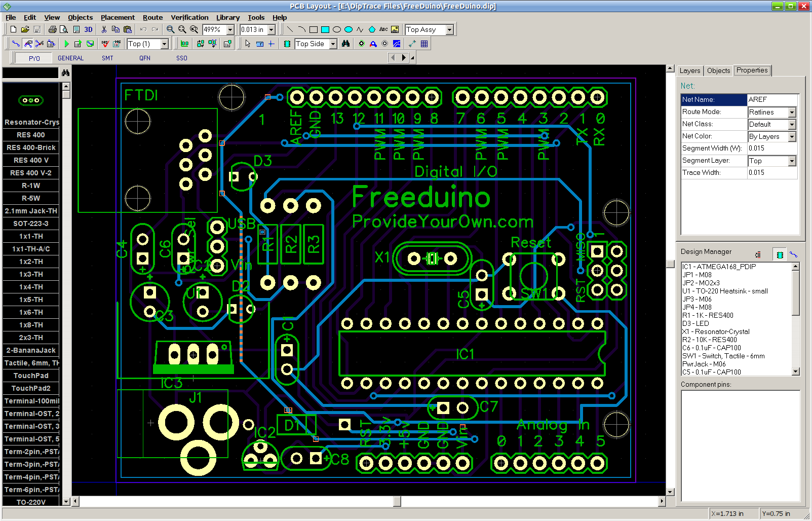Open the Verification menu
This screenshot has width=812, height=521.
click(189, 17)
